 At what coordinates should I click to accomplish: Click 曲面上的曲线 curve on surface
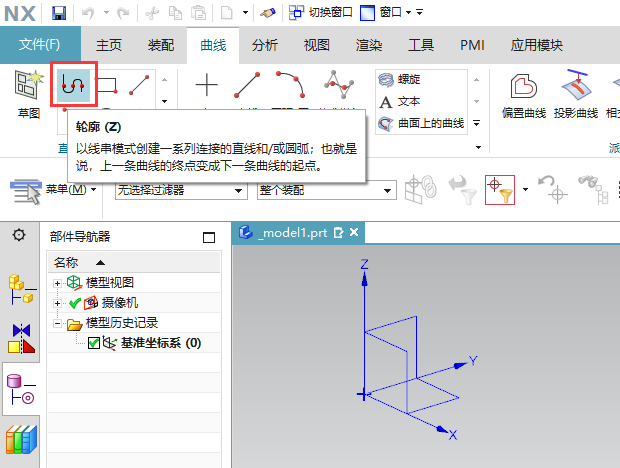point(422,123)
